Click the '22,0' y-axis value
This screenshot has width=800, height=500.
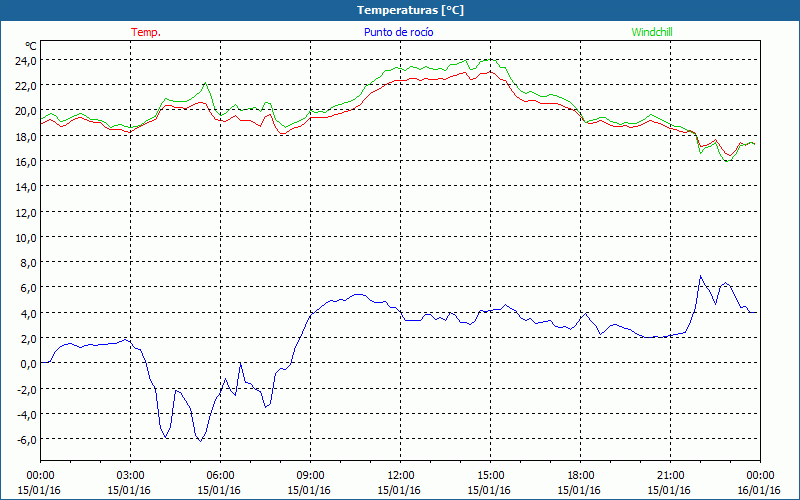[x=26, y=86]
